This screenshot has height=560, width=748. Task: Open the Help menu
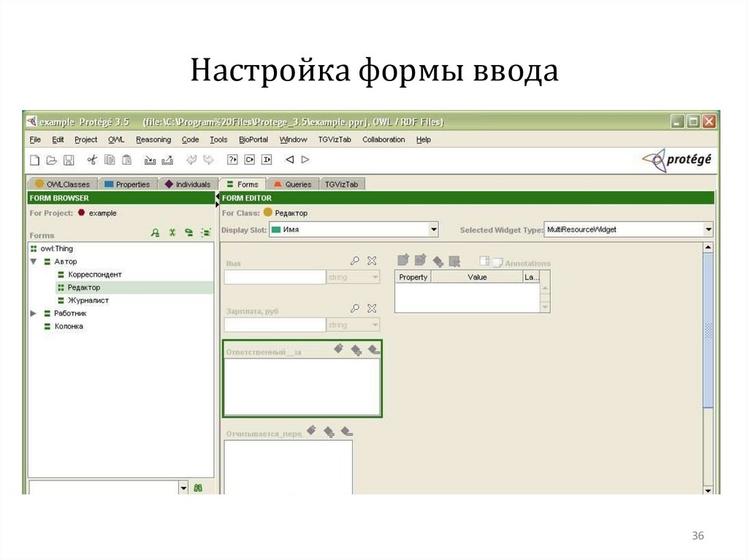[x=423, y=139]
